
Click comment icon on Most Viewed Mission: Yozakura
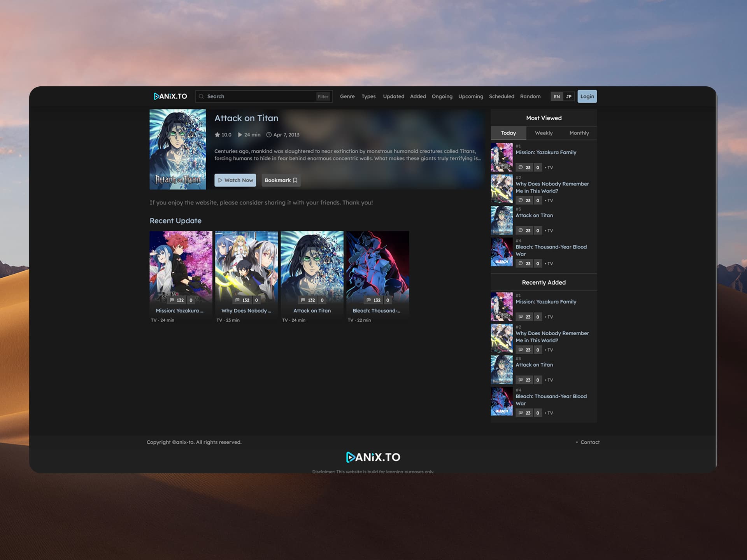tap(521, 167)
